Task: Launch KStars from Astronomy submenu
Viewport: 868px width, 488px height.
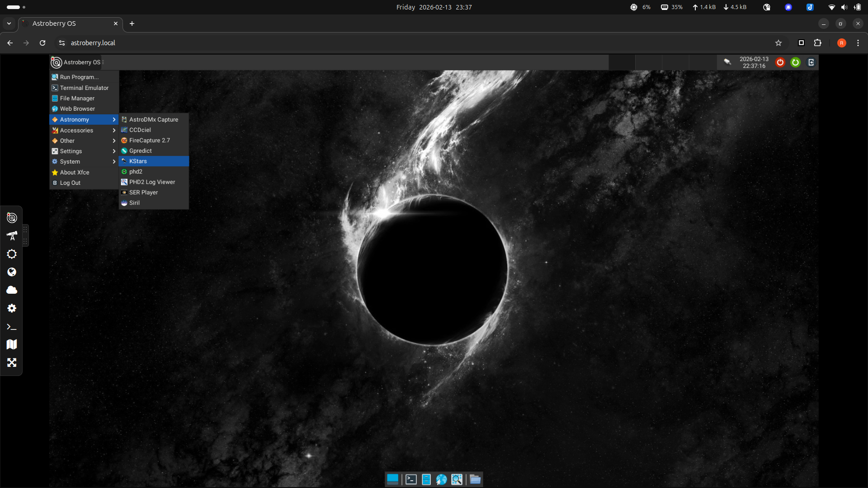Action: tap(138, 161)
